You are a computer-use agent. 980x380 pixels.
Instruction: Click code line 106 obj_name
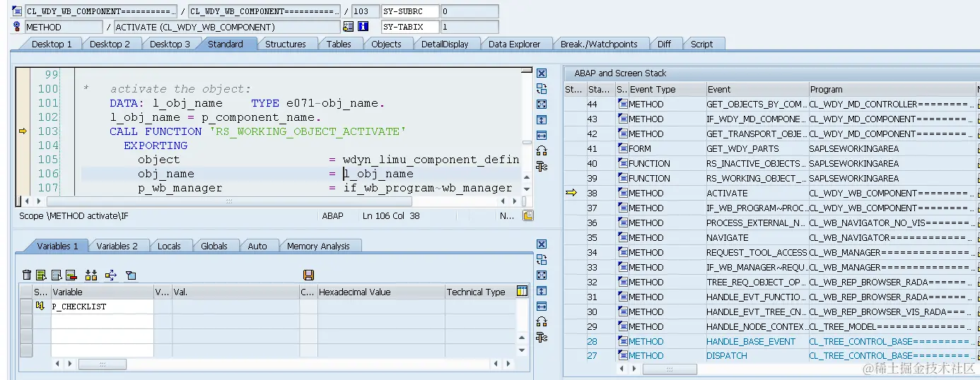click(165, 174)
